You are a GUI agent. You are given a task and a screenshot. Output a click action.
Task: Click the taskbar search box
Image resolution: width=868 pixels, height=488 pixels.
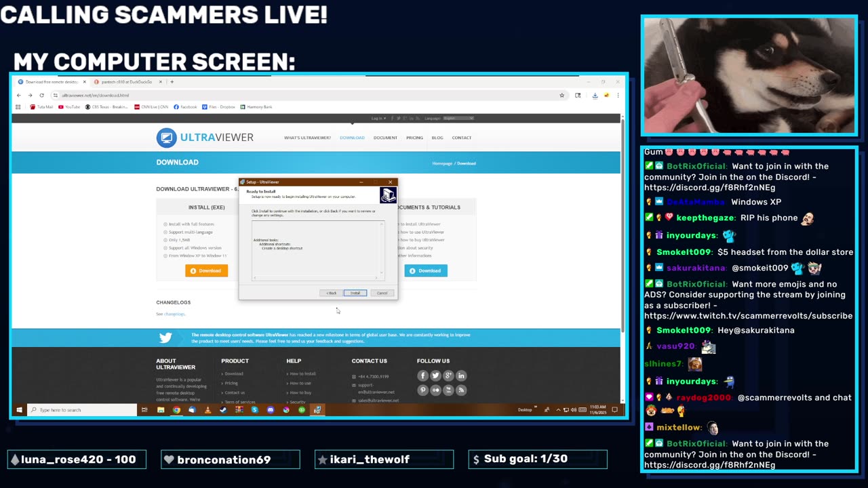82,409
